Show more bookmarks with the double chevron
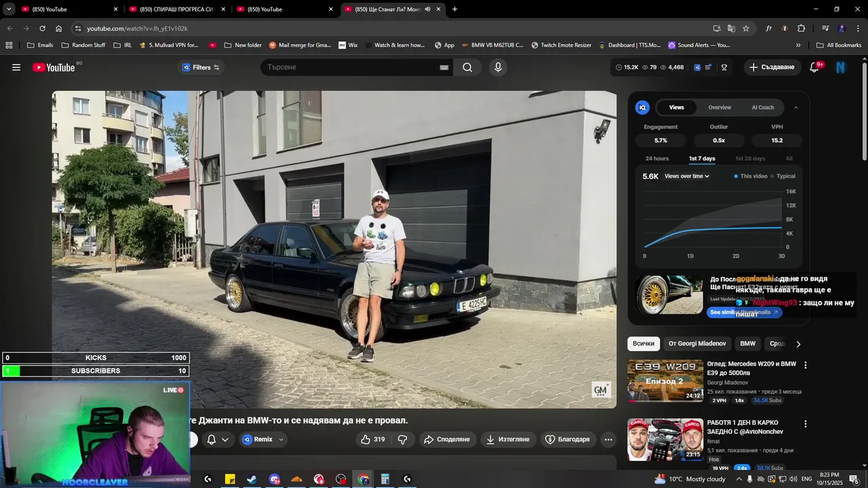 pyautogui.click(x=798, y=45)
